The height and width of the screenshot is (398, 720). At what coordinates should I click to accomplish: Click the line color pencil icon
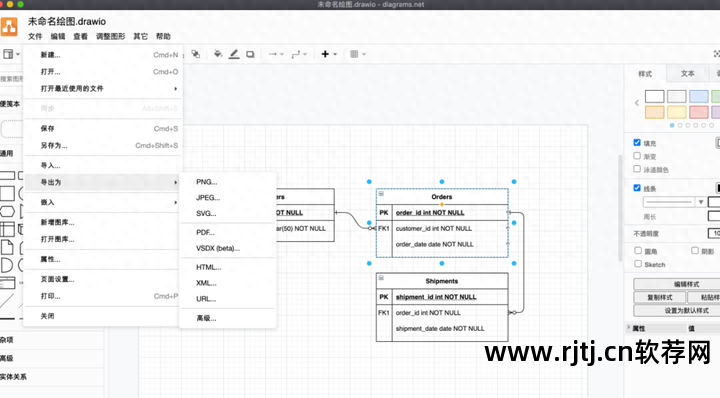(234, 54)
